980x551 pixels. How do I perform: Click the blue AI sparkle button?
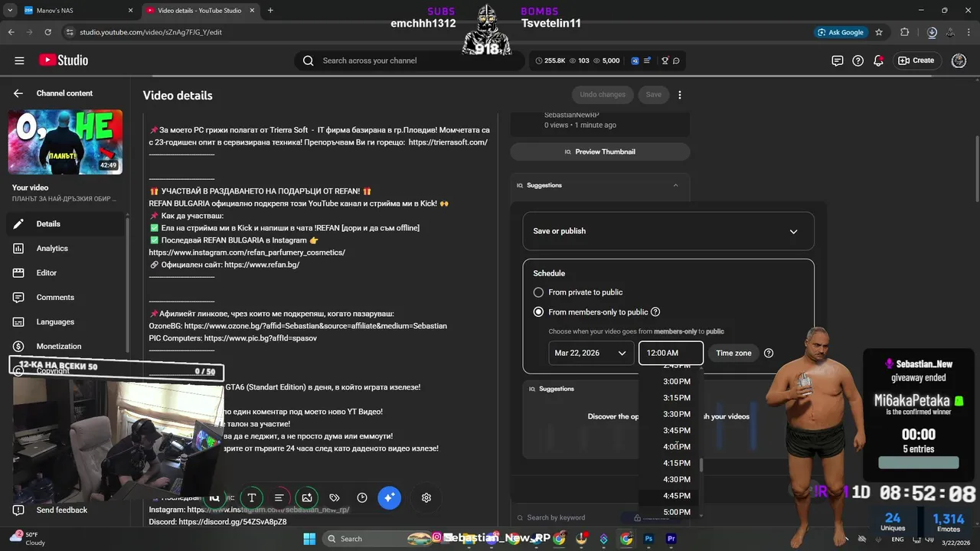click(x=389, y=497)
